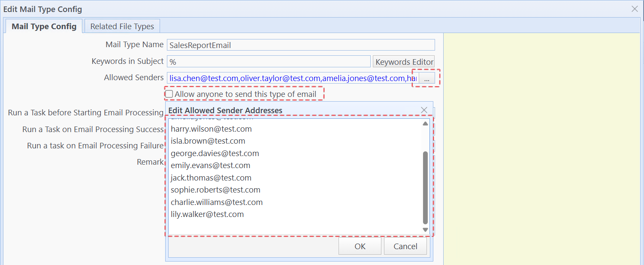Image resolution: width=644 pixels, height=265 pixels.
Task: Click the Mail Type Name field
Action: click(300, 45)
